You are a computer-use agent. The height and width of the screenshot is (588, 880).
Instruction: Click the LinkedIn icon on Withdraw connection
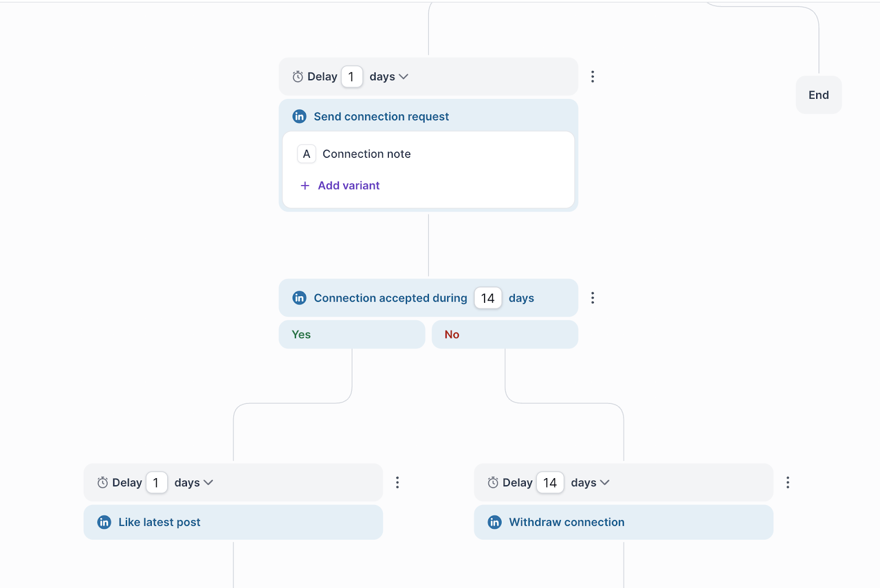494,522
